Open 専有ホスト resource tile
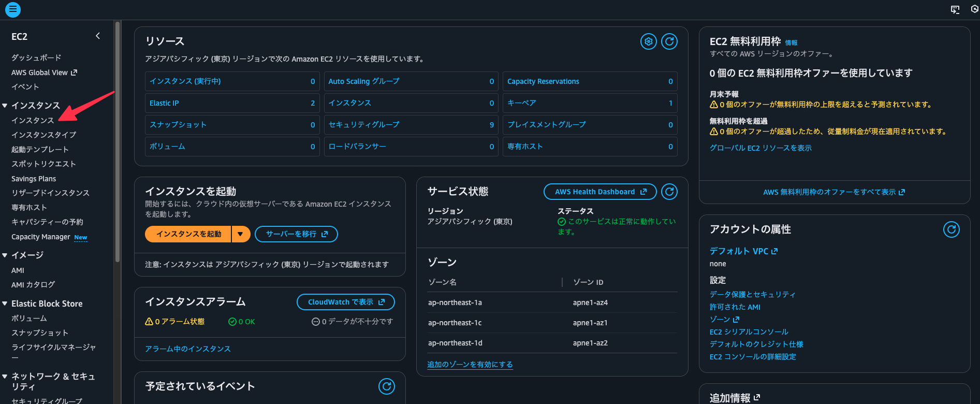Image resolution: width=980 pixels, height=404 pixels. pos(590,147)
